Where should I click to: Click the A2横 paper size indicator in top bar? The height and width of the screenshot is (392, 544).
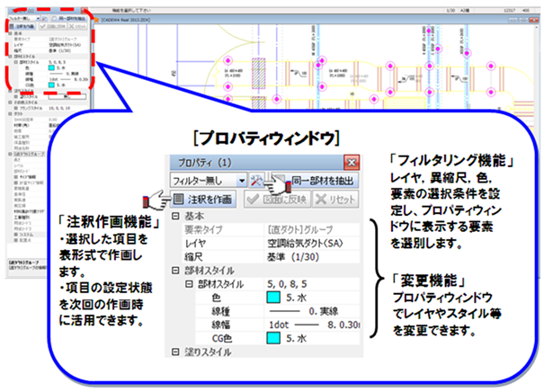pos(465,11)
